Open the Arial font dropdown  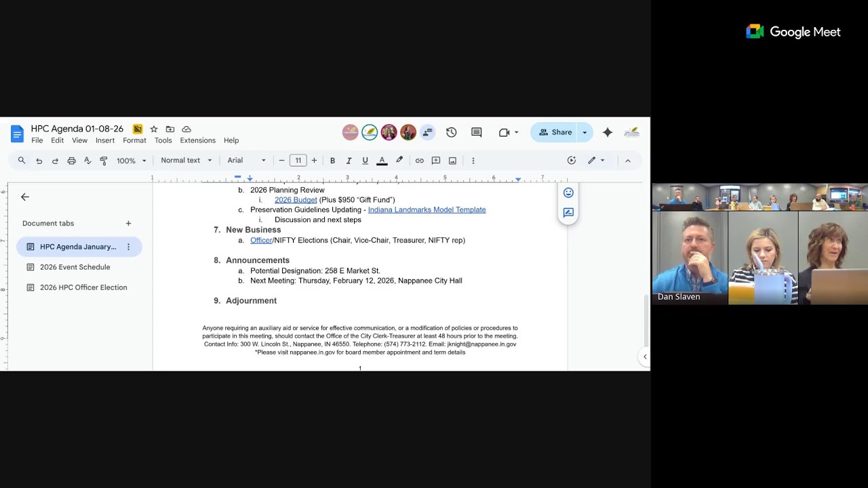coord(246,161)
